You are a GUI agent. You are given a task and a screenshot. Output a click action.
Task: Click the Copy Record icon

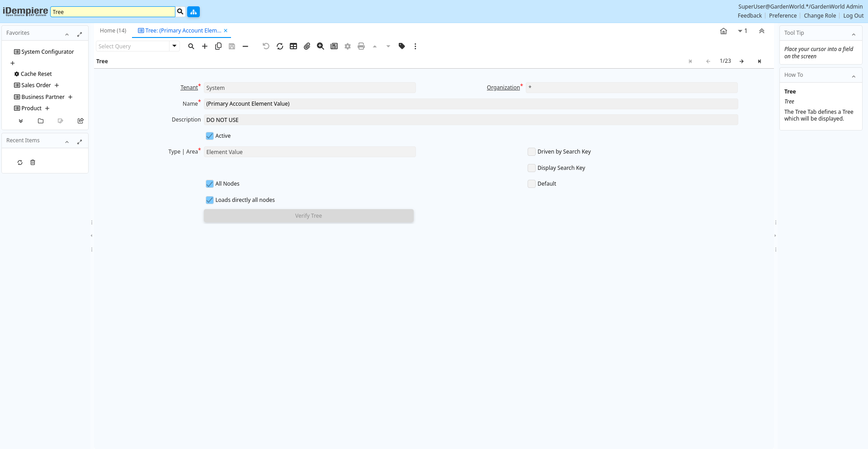(218, 46)
